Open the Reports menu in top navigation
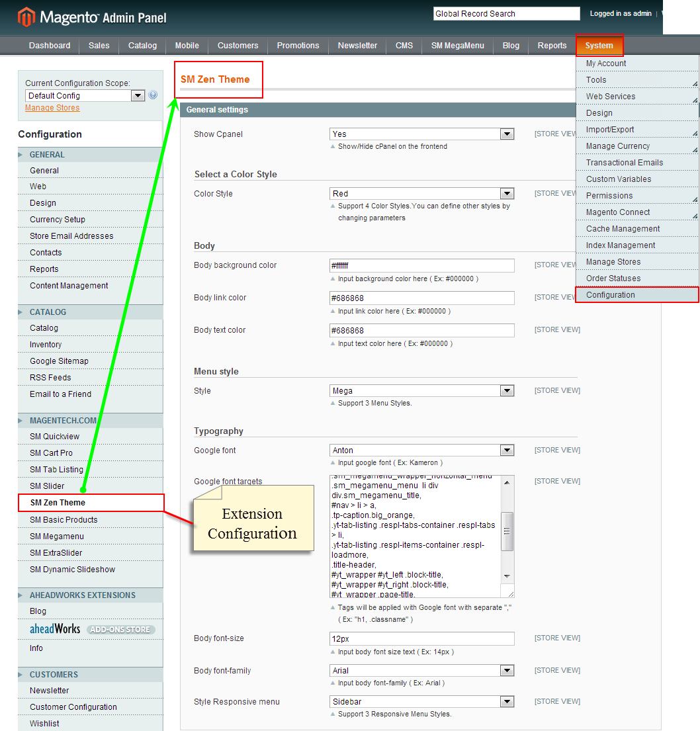Viewport: 700px width, 731px height. (552, 45)
